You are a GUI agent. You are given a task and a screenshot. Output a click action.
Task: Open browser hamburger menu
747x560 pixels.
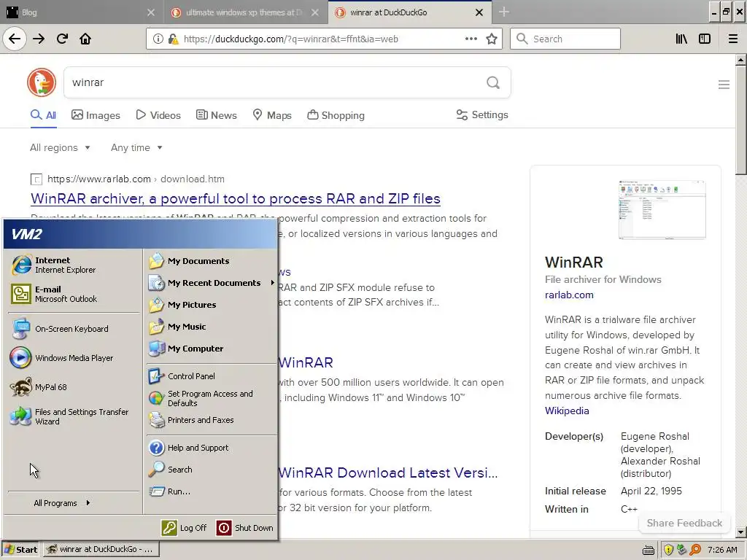coord(733,39)
